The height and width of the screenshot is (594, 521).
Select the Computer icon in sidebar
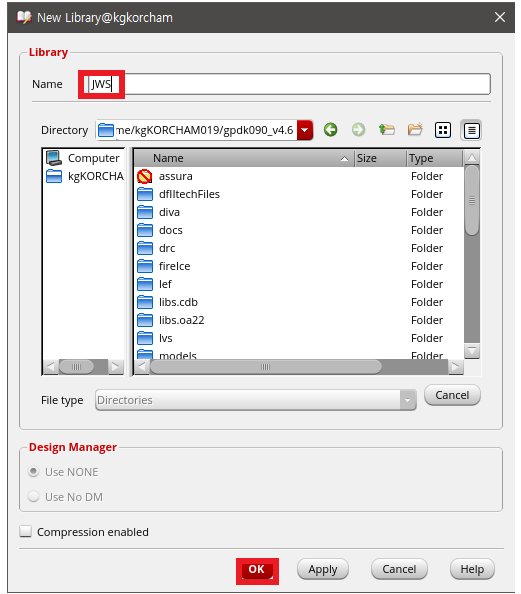pyautogui.click(x=54, y=158)
